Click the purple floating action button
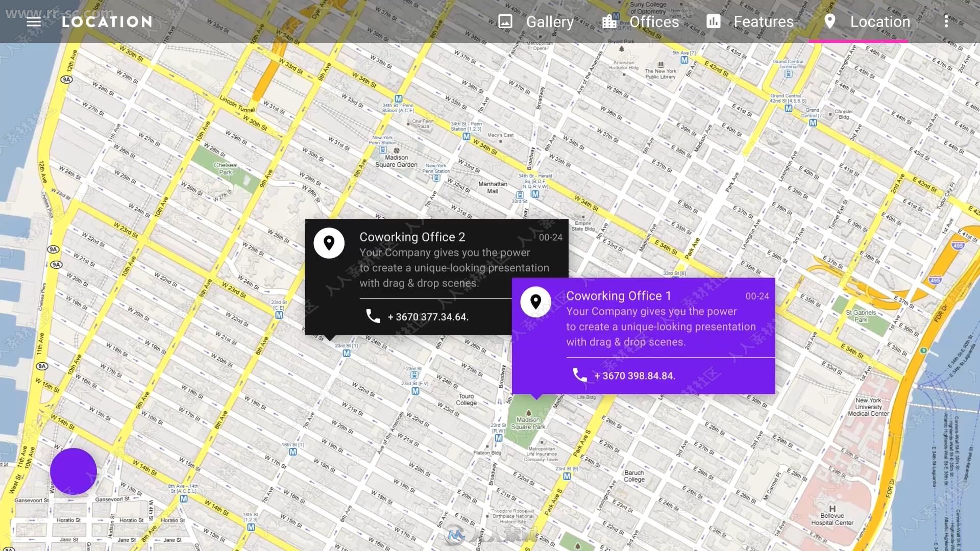Screen dimensions: 980x551 (x=73, y=471)
